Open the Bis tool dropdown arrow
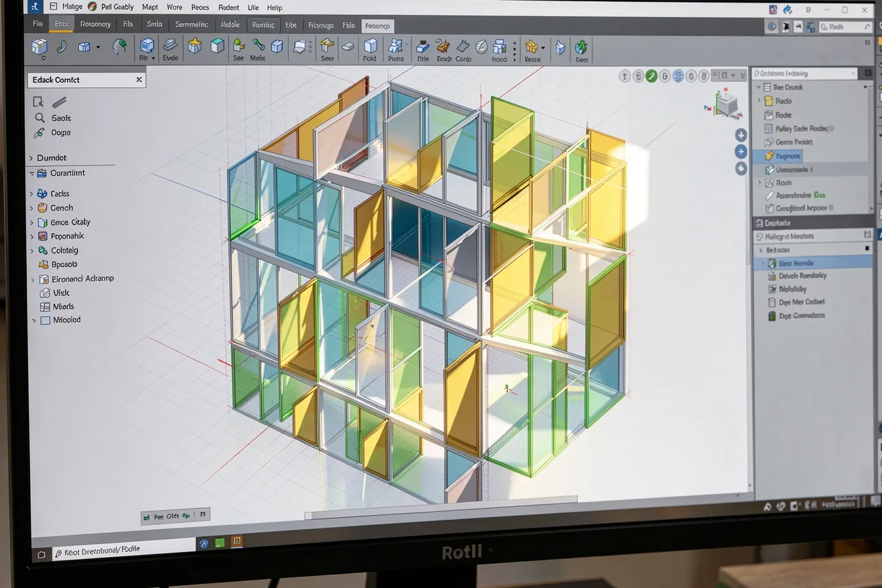Image resolution: width=882 pixels, height=588 pixels. 154,58
